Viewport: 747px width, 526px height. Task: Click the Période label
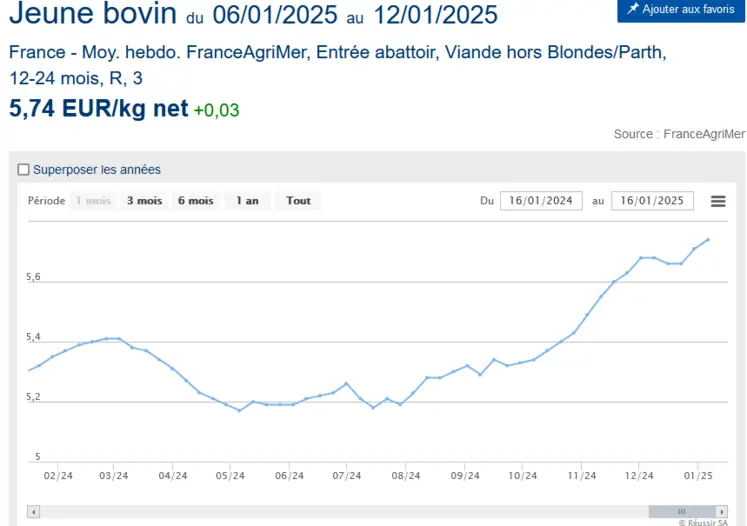(47, 201)
